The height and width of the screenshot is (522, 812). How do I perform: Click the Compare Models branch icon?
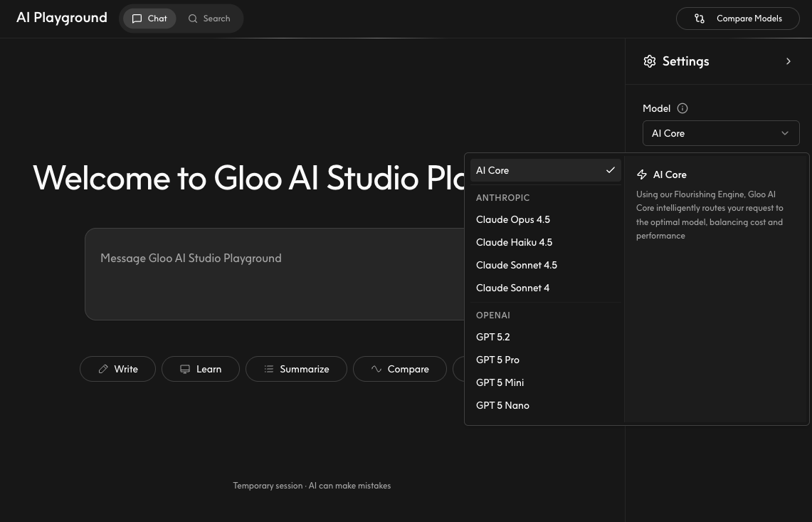[x=700, y=19]
